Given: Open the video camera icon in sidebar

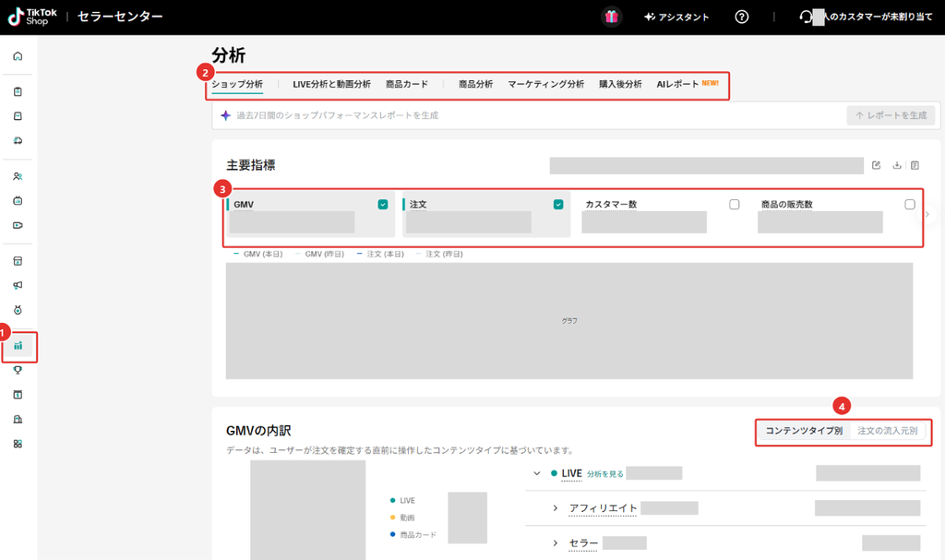Looking at the screenshot, I should click(x=18, y=225).
